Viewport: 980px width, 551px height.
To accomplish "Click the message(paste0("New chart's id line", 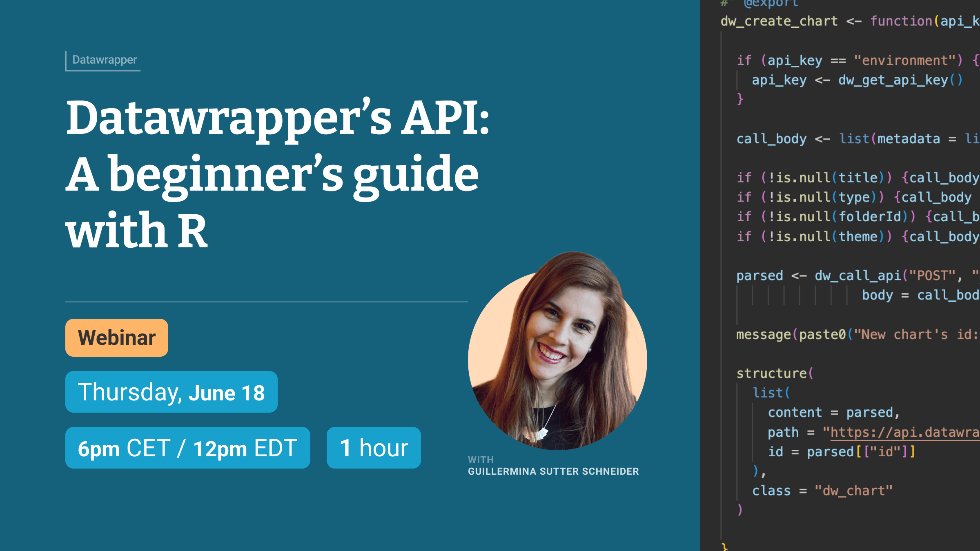I will [x=858, y=335].
